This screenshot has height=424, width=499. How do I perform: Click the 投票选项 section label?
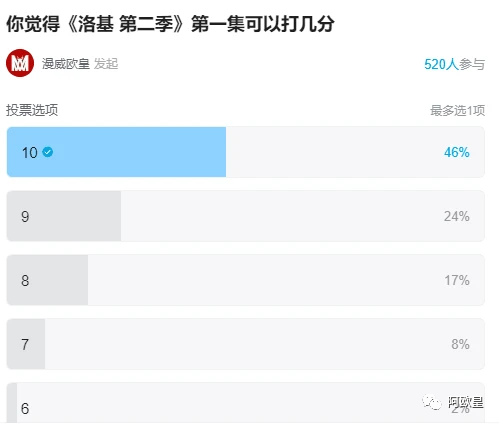pyautogui.click(x=32, y=110)
